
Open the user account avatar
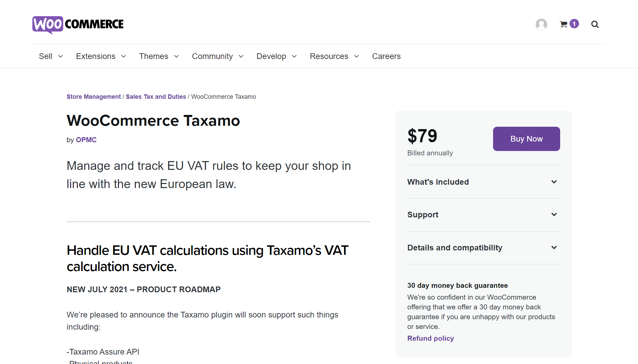pyautogui.click(x=541, y=24)
